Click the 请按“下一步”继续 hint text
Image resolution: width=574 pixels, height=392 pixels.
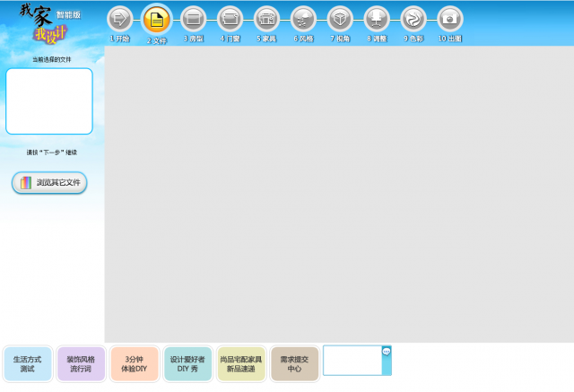tap(52, 152)
